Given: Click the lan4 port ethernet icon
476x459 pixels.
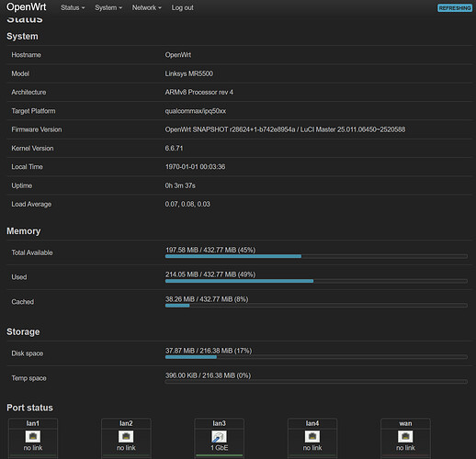Looking at the screenshot, I should [312, 436].
